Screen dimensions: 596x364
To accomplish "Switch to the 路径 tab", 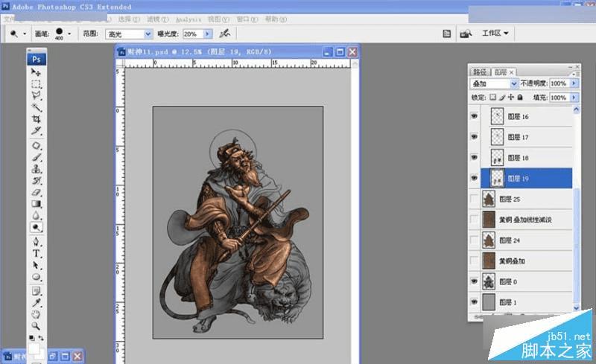I will click(x=481, y=72).
